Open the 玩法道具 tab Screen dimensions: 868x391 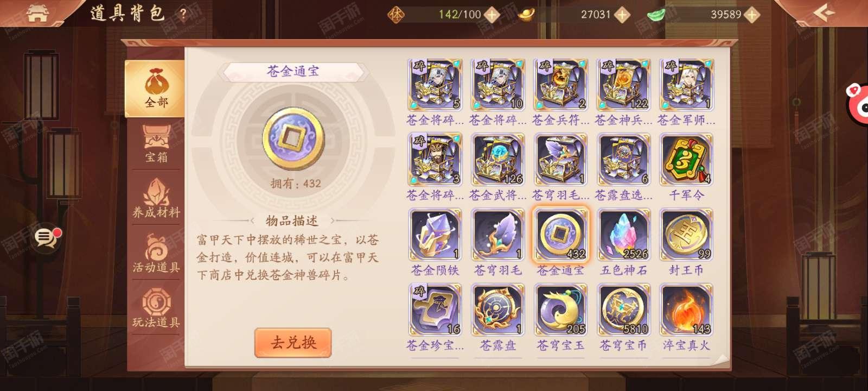[156, 309]
